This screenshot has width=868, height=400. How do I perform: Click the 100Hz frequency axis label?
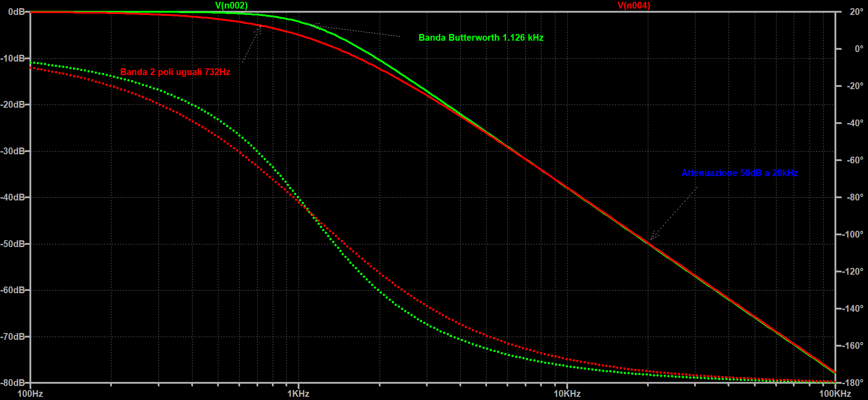click(x=30, y=394)
